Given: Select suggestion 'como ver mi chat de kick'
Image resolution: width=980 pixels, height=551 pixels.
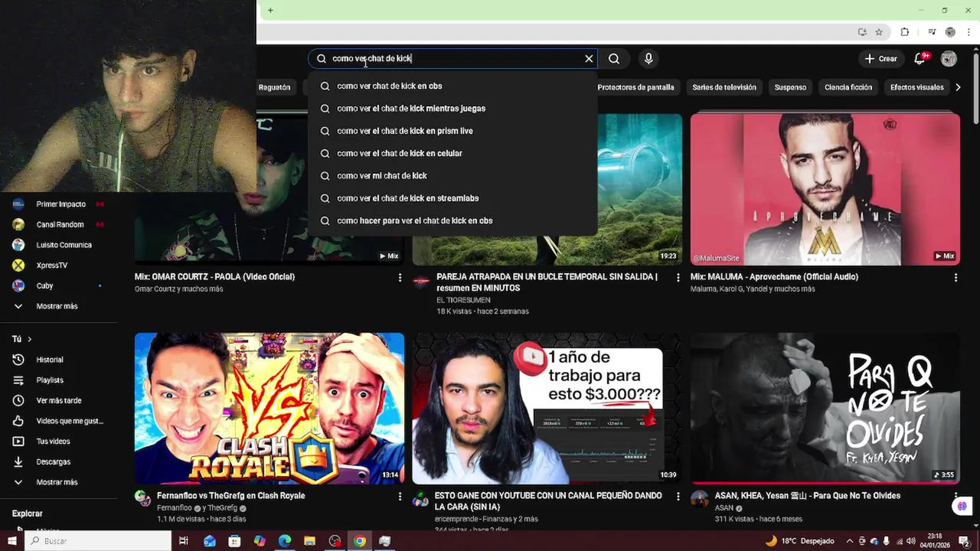Looking at the screenshot, I should (x=452, y=176).
